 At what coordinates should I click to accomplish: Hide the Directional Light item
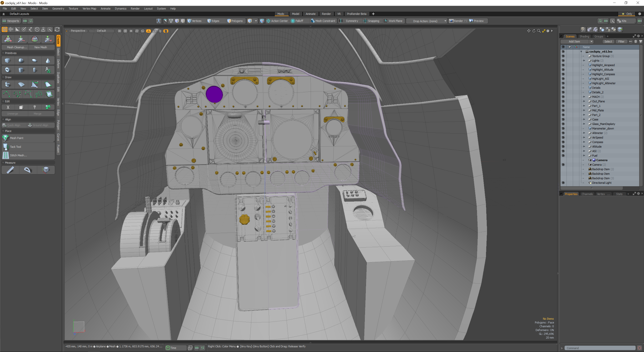564,183
